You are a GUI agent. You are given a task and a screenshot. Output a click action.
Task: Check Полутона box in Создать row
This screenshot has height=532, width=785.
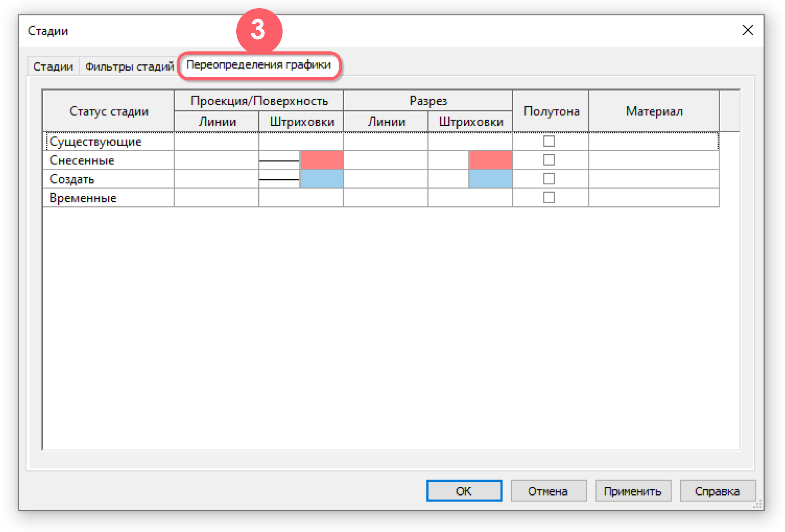[549, 179]
